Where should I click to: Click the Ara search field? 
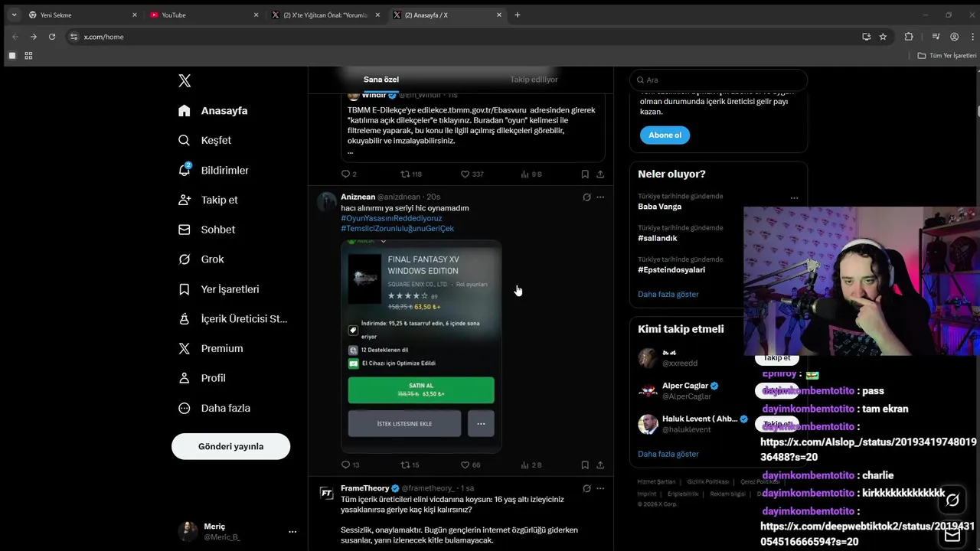(718, 80)
